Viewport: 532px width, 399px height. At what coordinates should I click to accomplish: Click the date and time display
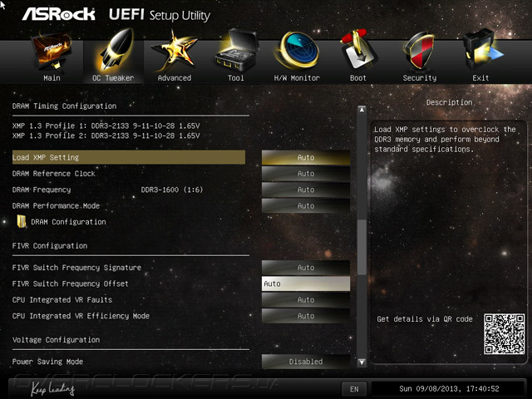449,389
